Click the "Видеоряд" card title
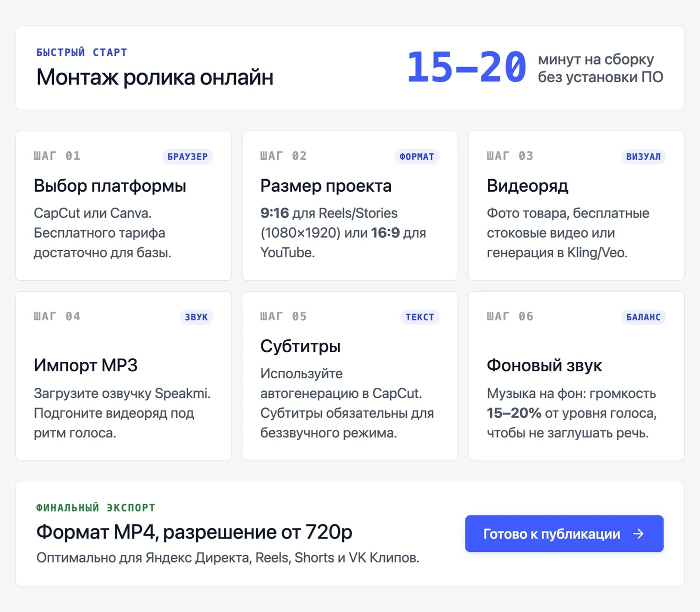Image resolution: width=700 pixels, height=612 pixels. [527, 186]
